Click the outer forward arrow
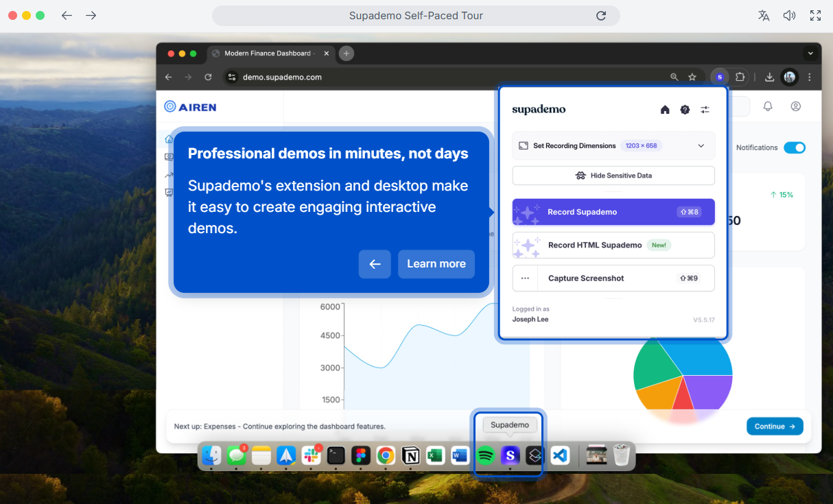This screenshot has width=833, height=504. [91, 15]
